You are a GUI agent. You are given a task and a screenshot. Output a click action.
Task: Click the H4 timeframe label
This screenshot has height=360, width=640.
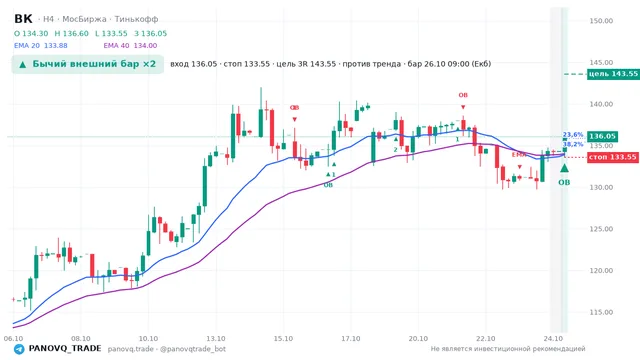(49, 19)
